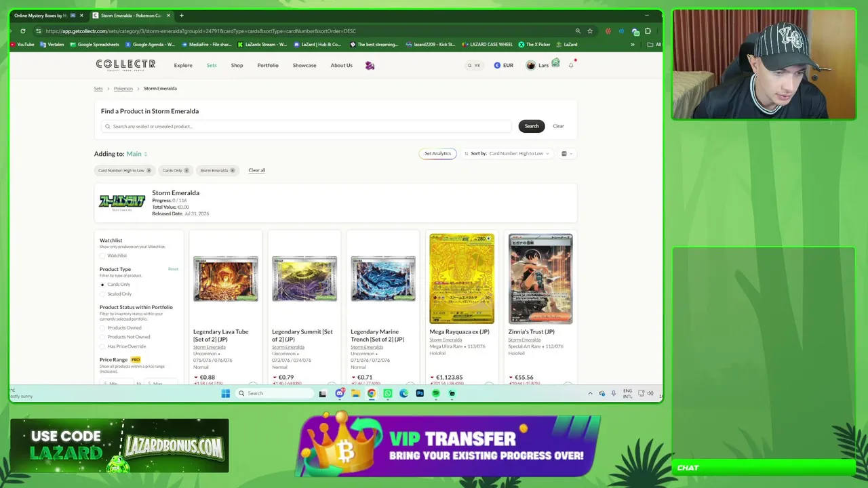The height and width of the screenshot is (488, 868).
Task: Open the YouTube bookmark
Action: 22,45
